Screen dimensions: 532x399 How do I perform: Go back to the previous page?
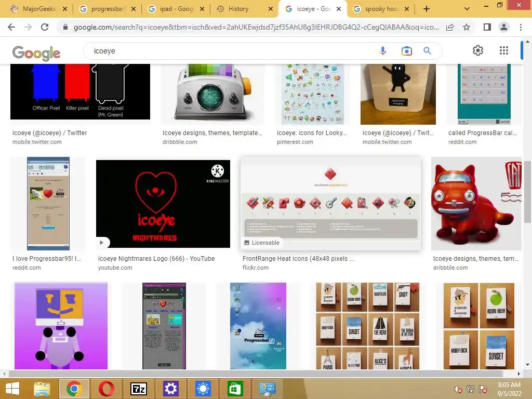tap(11, 27)
